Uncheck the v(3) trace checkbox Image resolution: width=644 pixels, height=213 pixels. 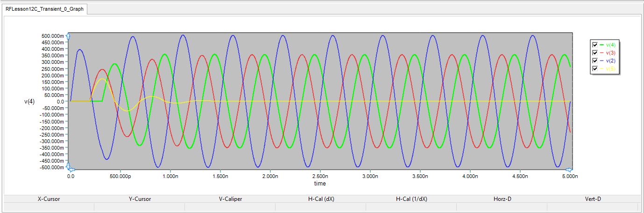pos(595,53)
